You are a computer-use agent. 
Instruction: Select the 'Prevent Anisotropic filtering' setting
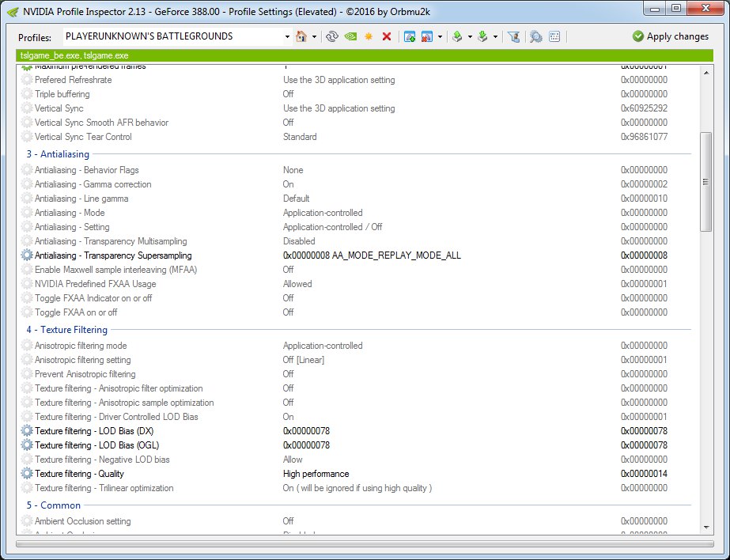tap(85, 374)
